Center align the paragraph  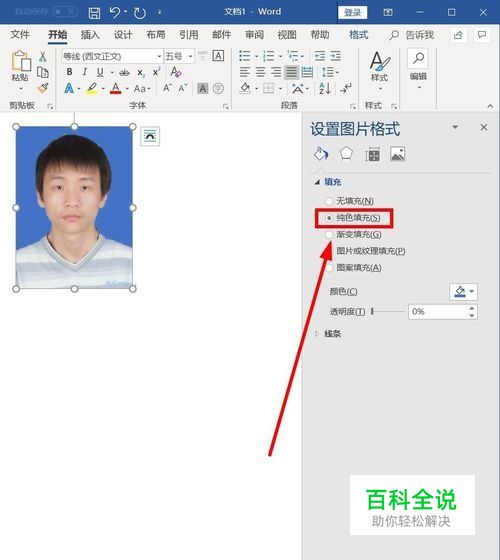click(x=260, y=72)
